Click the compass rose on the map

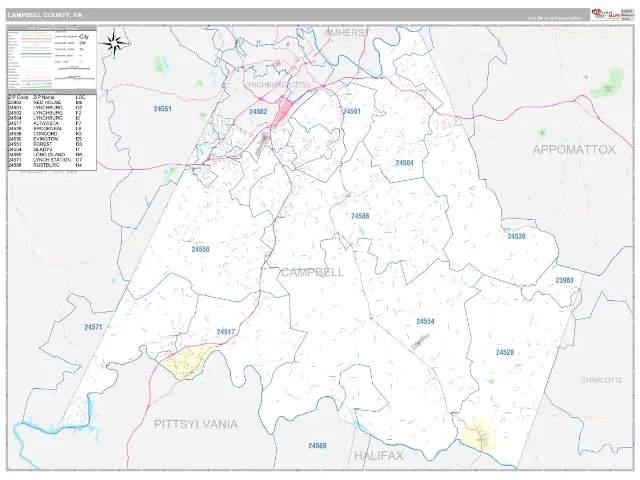[115, 42]
